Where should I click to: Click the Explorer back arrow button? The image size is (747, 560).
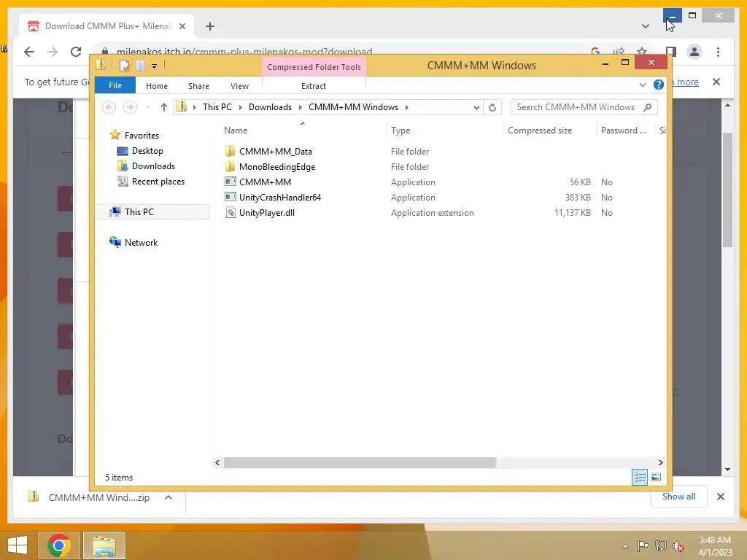109,108
